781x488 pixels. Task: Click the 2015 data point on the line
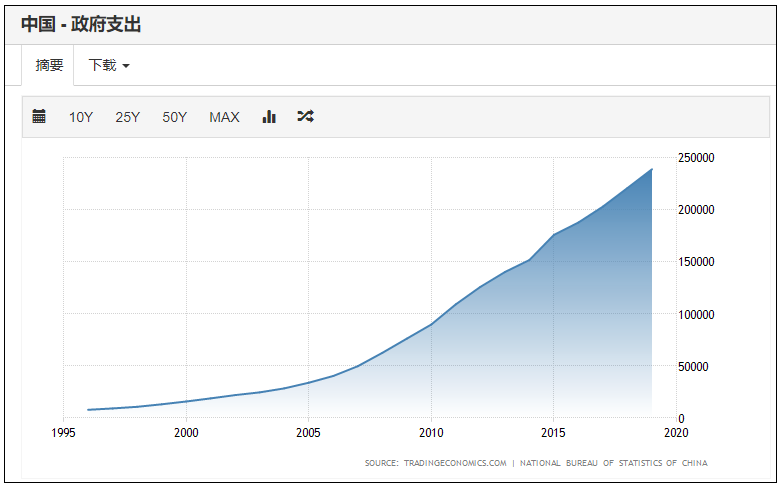click(x=553, y=235)
